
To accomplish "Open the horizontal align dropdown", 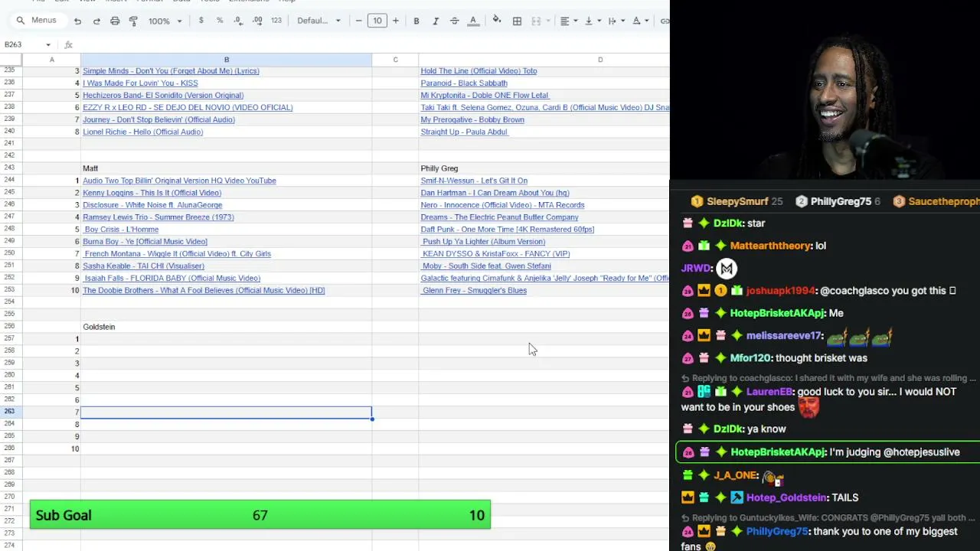I will click(567, 21).
